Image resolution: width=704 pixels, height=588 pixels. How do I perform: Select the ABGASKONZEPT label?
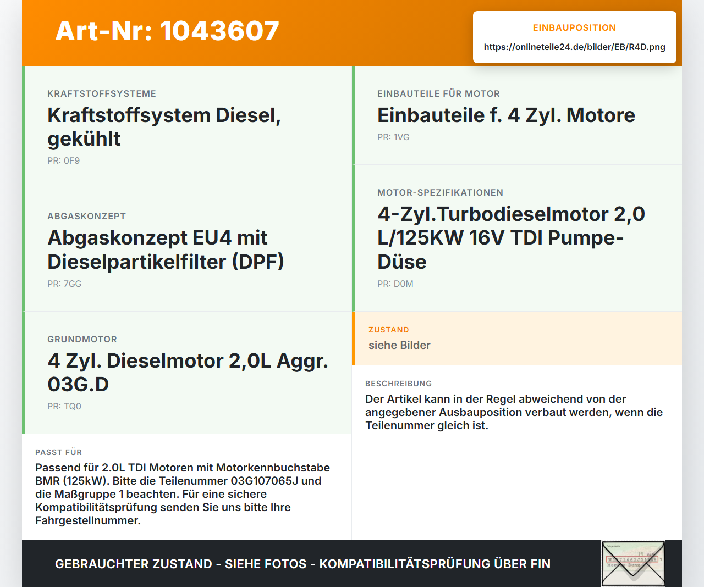tap(87, 217)
